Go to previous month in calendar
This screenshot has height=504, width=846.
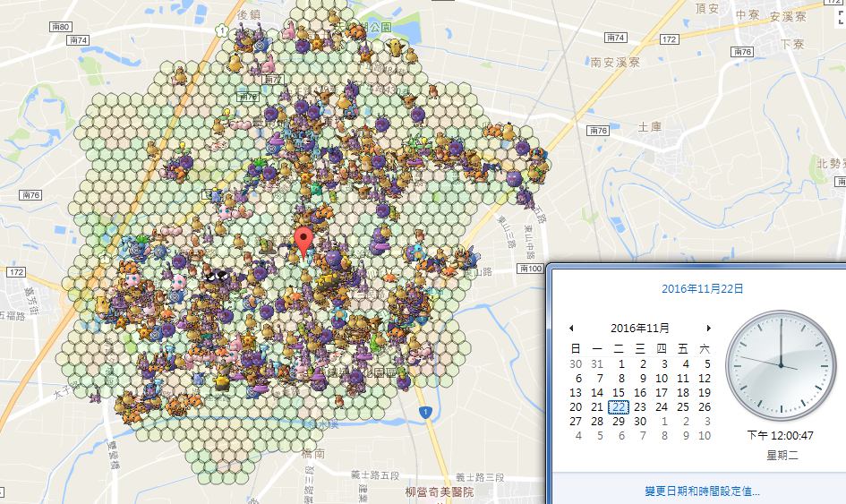pyautogui.click(x=571, y=328)
